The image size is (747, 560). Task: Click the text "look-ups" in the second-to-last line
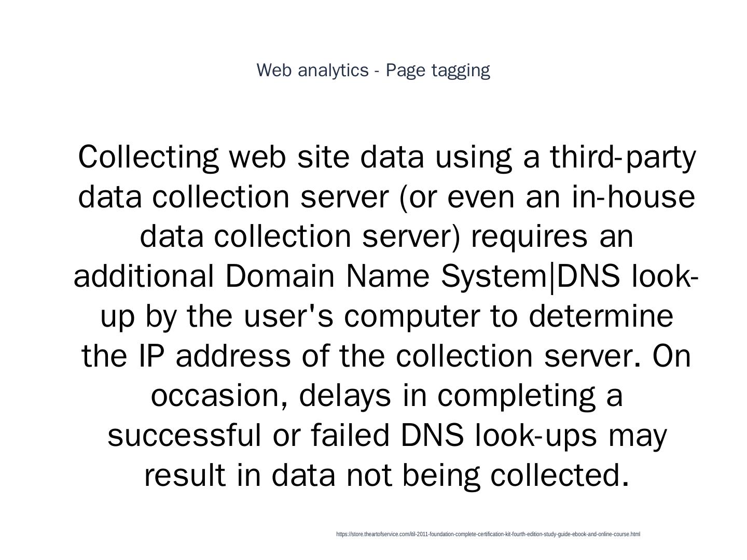point(535,436)
